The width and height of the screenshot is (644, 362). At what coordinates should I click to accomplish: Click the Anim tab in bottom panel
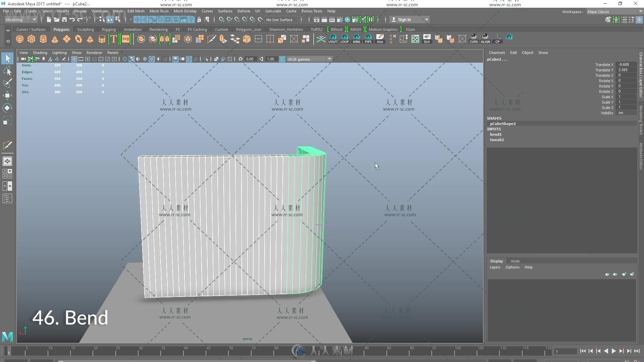pos(515,261)
